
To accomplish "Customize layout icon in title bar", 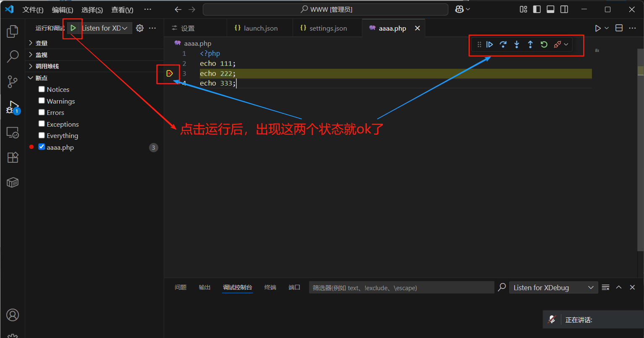I will [524, 9].
